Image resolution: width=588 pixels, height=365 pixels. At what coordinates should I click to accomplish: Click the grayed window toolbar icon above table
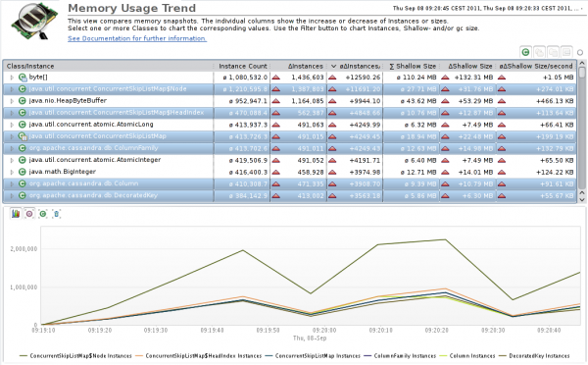tap(566, 52)
